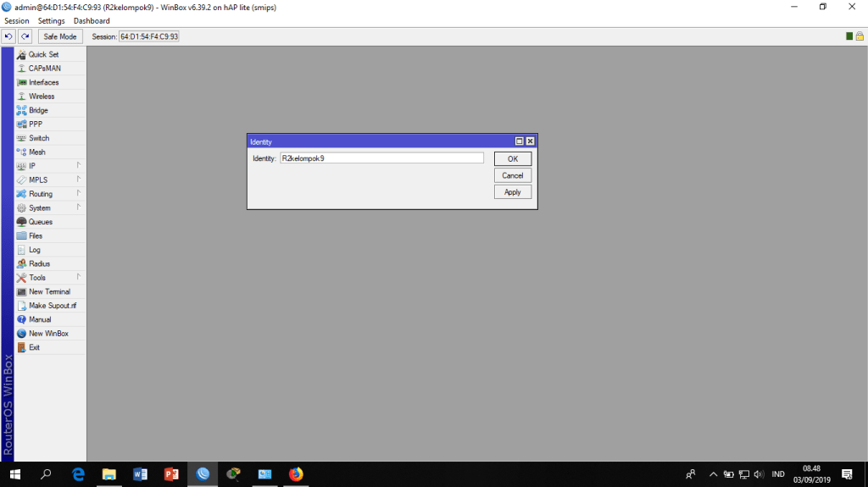Image resolution: width=868 pixels, height=487 pixels.
Task: Open the Wireless sidebar entry
Action: 42,97
